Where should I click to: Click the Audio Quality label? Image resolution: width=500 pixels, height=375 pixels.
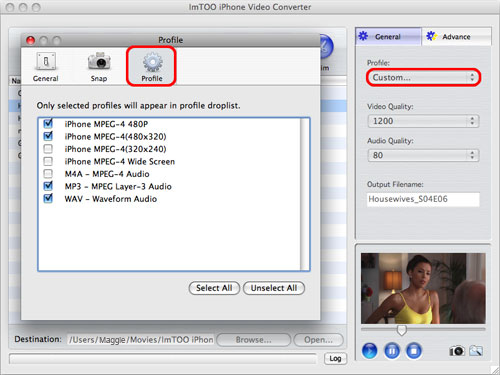click(x=390, y=141)
